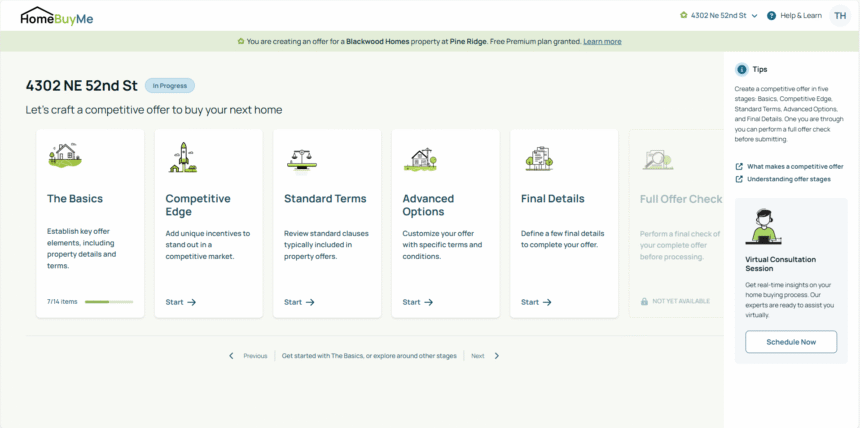Click the Final Details document icon
860x428 pixels.
pos(538,157)
